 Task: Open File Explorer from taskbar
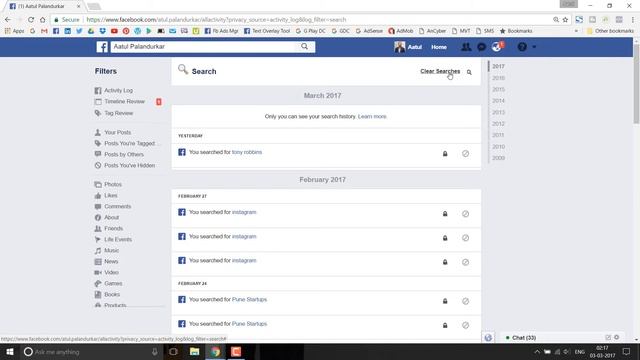(194, 351)
